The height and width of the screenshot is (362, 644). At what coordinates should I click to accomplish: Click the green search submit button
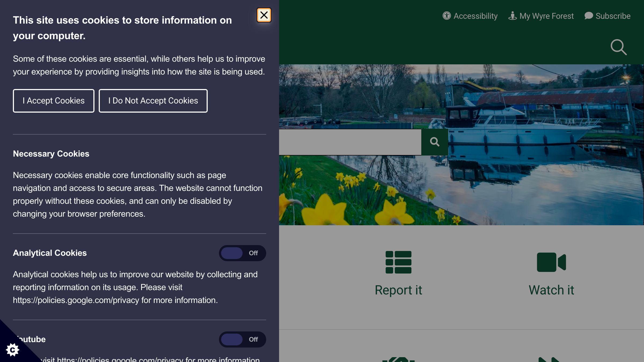point(434,142)
